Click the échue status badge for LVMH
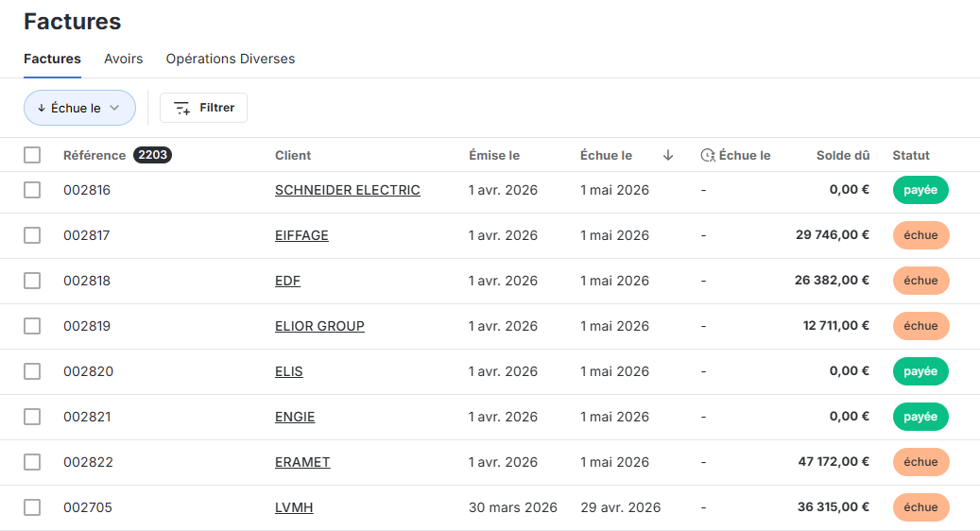Image resolution: width=980 pixels, height=531 pixels. tap(920, 507)
